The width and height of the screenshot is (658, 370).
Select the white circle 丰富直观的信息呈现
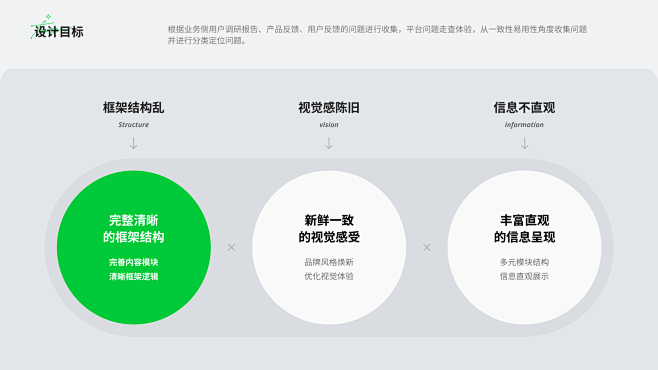tap(525, 248)
